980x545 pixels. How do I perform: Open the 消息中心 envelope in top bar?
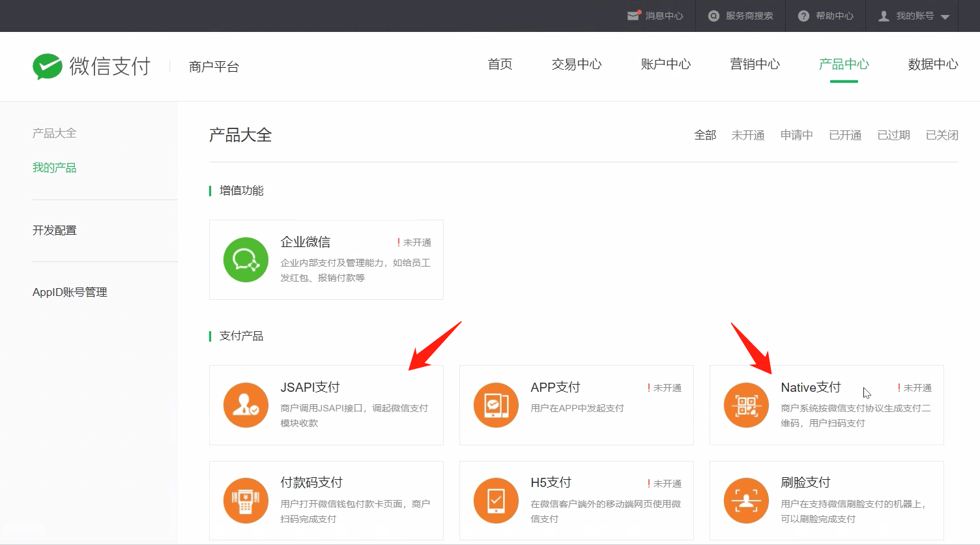pos(633,16)
